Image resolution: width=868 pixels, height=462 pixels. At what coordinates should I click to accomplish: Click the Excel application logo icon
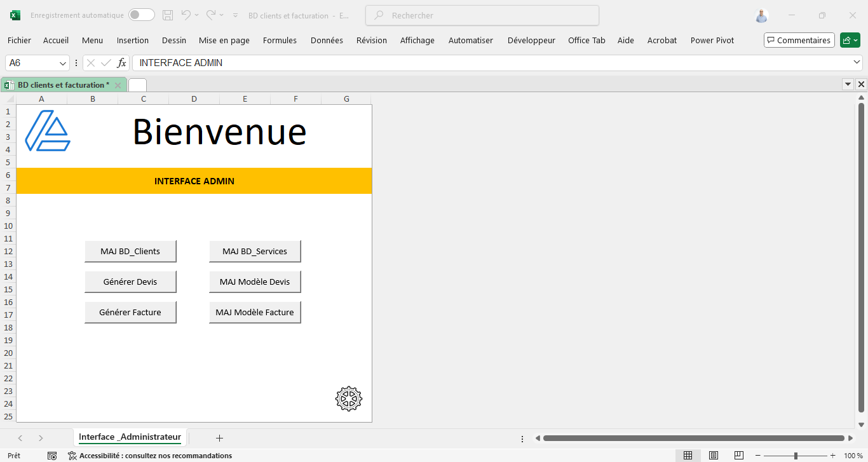pos(15,15)
